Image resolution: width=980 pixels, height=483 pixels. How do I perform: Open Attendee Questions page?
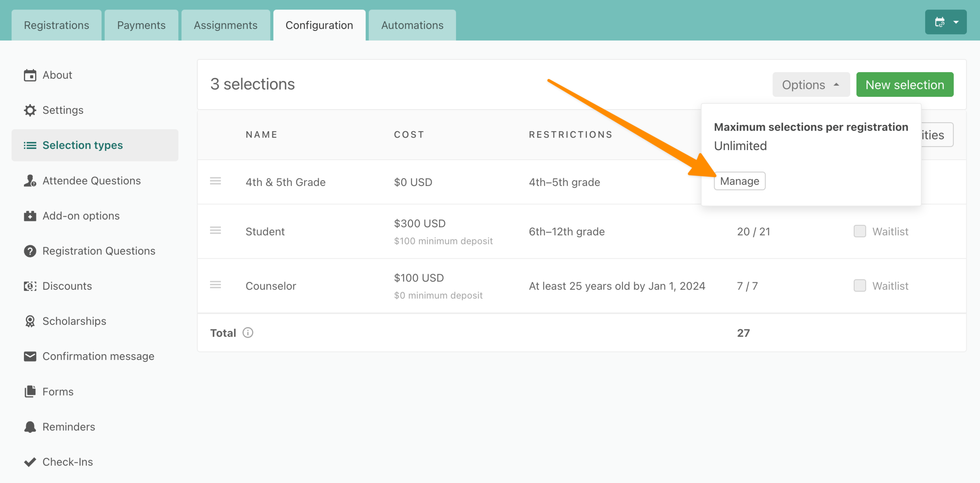[x=95, y=181]
